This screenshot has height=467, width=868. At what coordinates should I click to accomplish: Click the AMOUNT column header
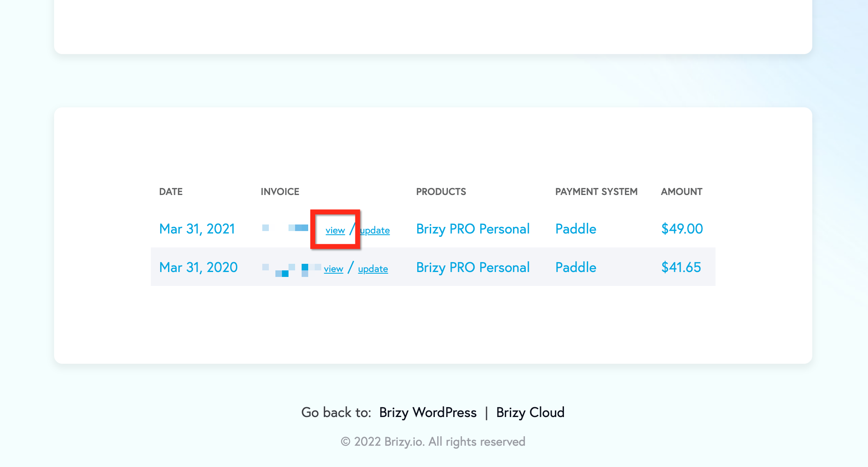coord(682,192)
